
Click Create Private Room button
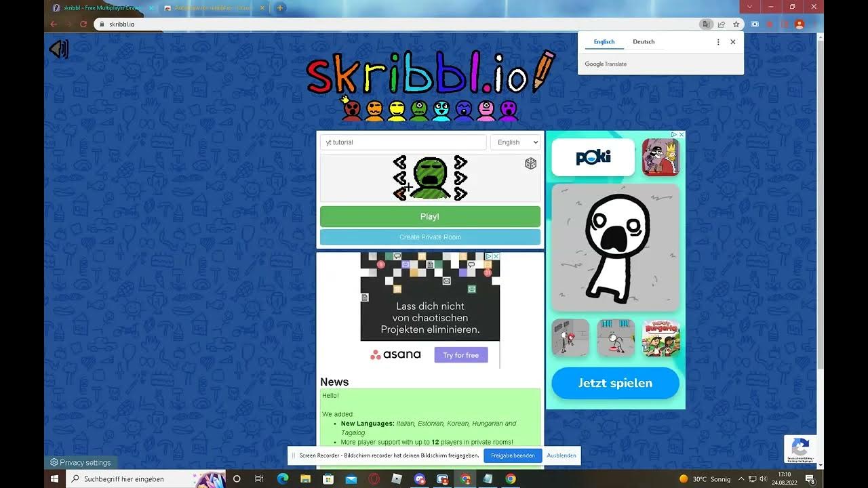430,237
